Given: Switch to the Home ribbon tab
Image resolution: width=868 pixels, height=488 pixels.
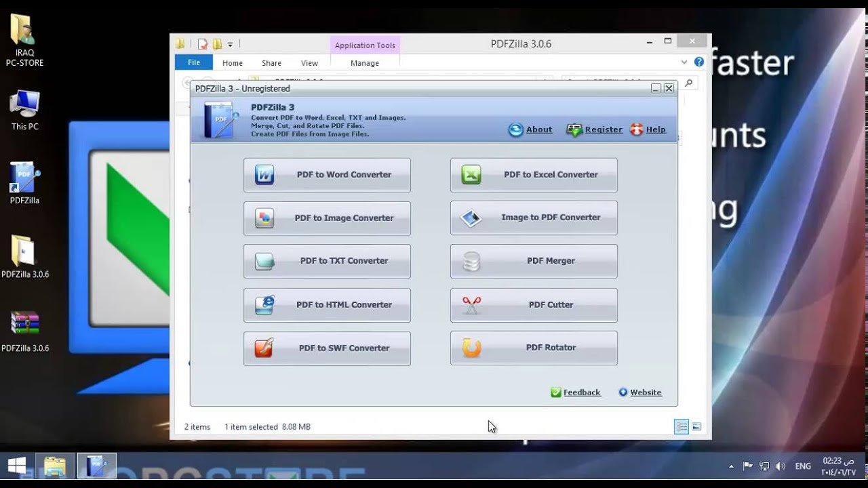Looking at the screenshot, I should (233, 63).
